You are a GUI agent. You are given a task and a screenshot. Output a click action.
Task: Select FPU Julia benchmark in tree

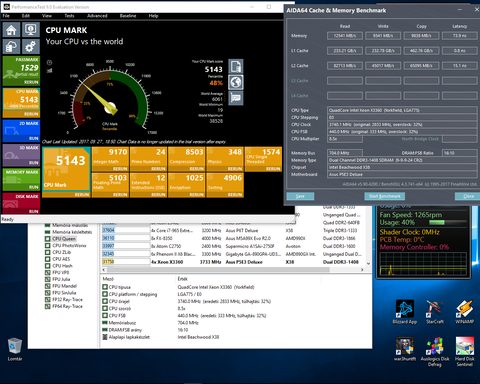(x=58, y=279)
